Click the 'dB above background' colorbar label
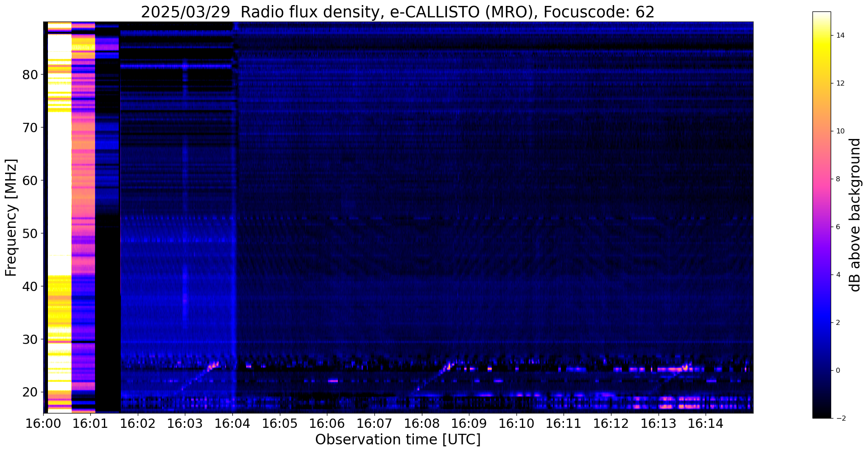Screen dimensions: 868x452 pyautogui.click(x=855, y=215)
